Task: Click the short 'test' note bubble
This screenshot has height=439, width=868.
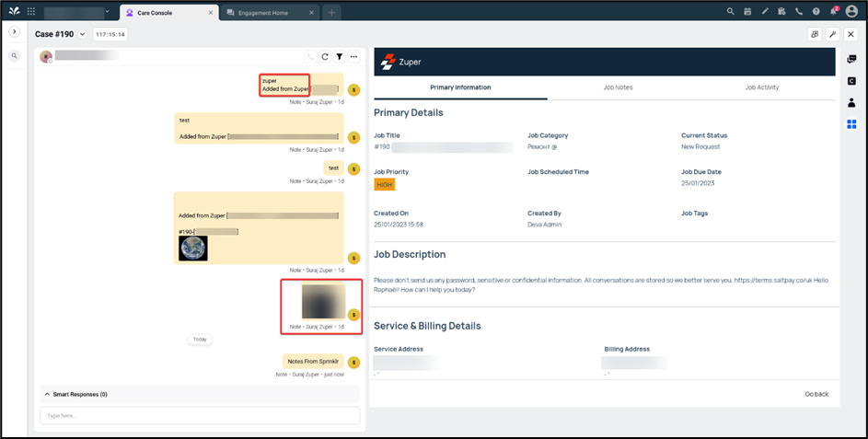Action: coord(334,168)
